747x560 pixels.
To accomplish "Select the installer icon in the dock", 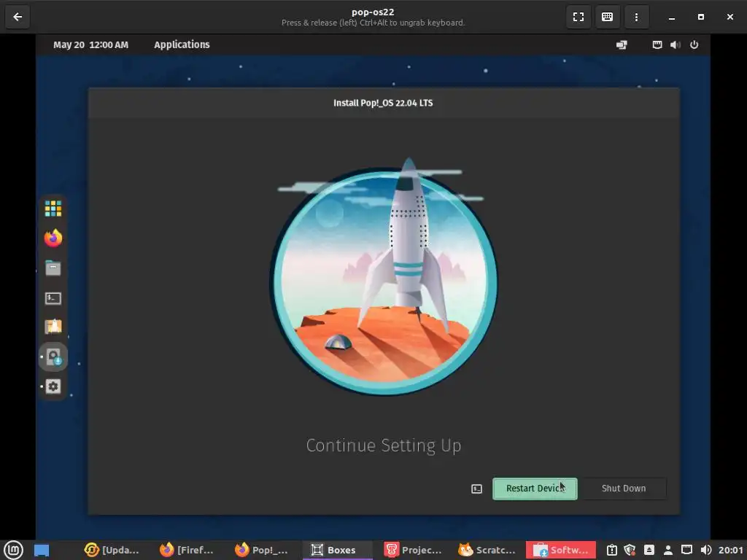I will pos(53,357).
